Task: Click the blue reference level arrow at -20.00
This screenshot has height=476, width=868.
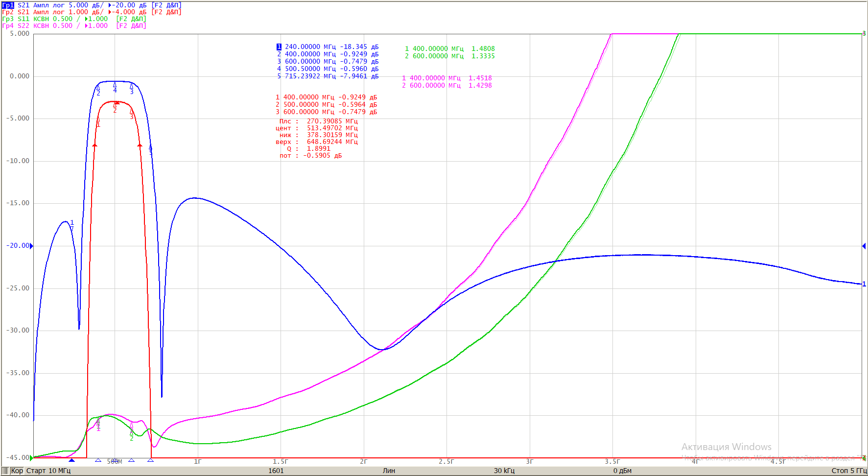Action: [32, 246]
